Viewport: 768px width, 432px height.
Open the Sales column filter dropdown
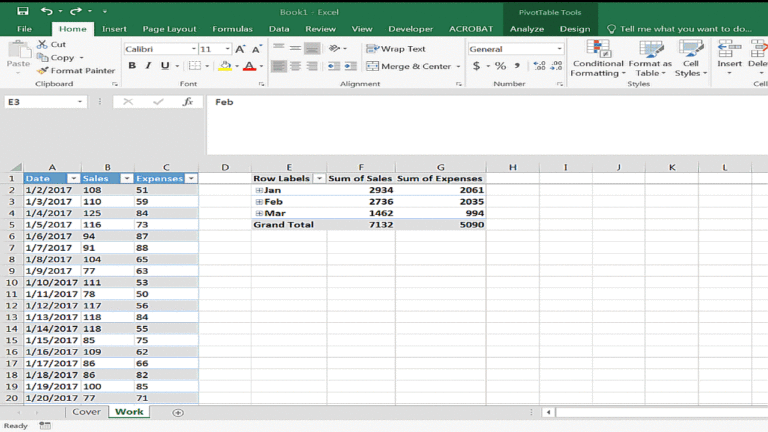(126, 179)
